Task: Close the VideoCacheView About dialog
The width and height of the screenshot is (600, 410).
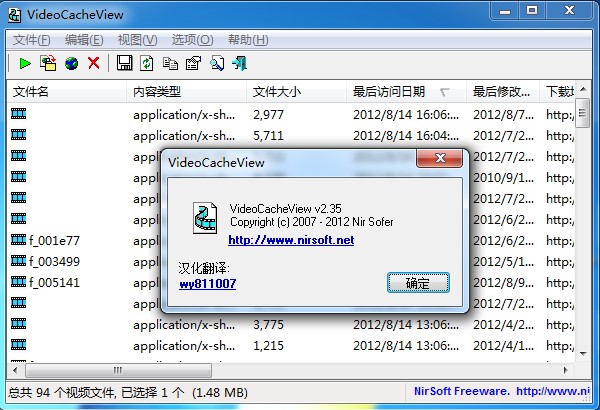Action: pyautogui.click(x=440, y=158)
